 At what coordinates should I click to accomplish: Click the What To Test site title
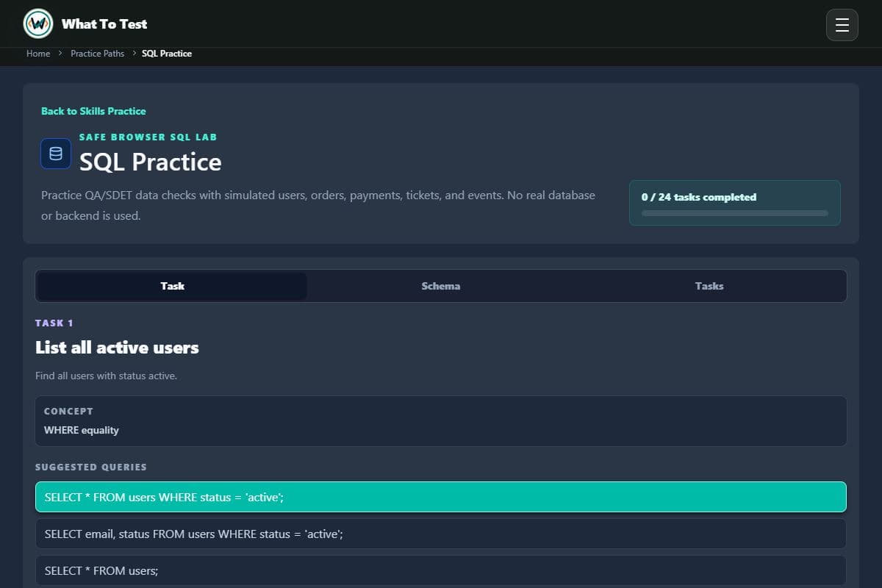[x=104, y=24]
